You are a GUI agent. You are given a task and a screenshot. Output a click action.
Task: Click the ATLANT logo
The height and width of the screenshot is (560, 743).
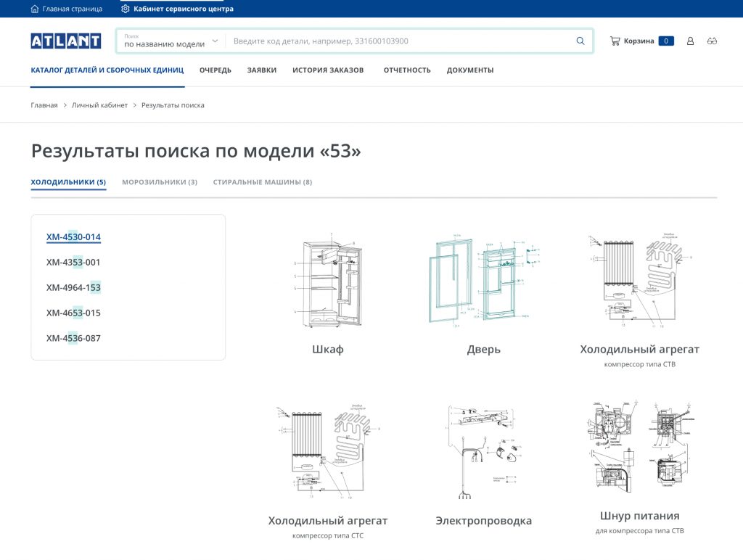65,41
